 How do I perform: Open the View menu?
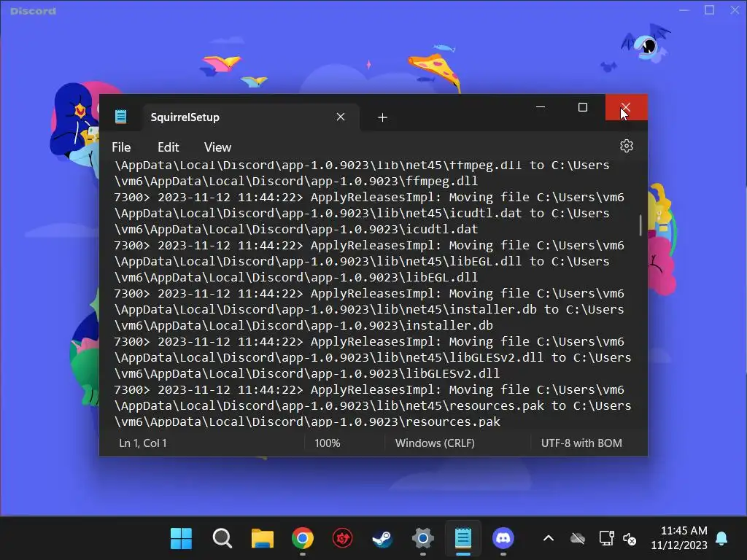[217, 147]
